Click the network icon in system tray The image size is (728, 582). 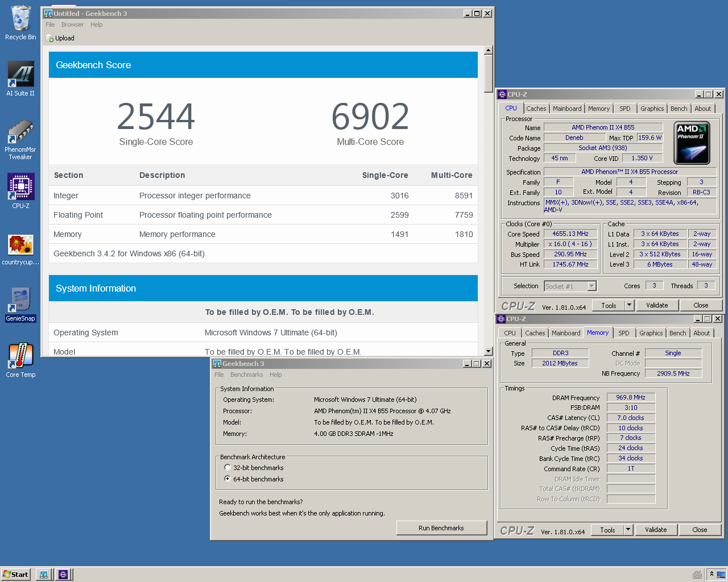coord(721,574)
